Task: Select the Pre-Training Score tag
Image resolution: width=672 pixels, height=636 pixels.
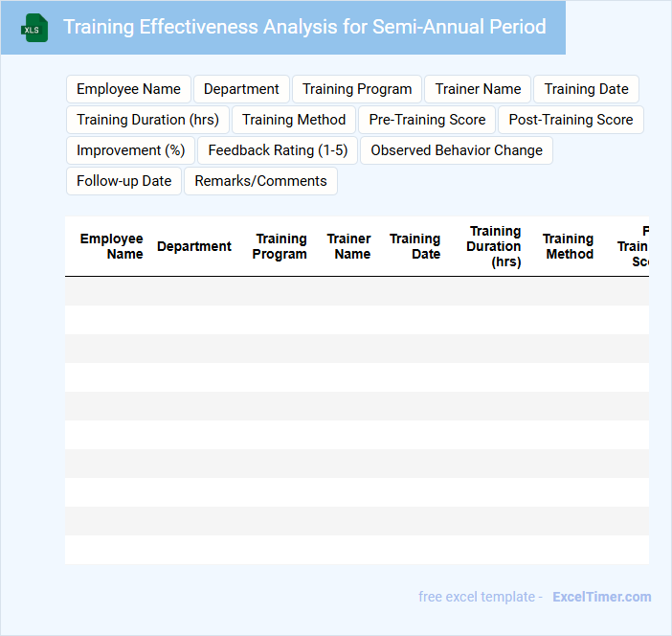Action: tap(427, 120)
